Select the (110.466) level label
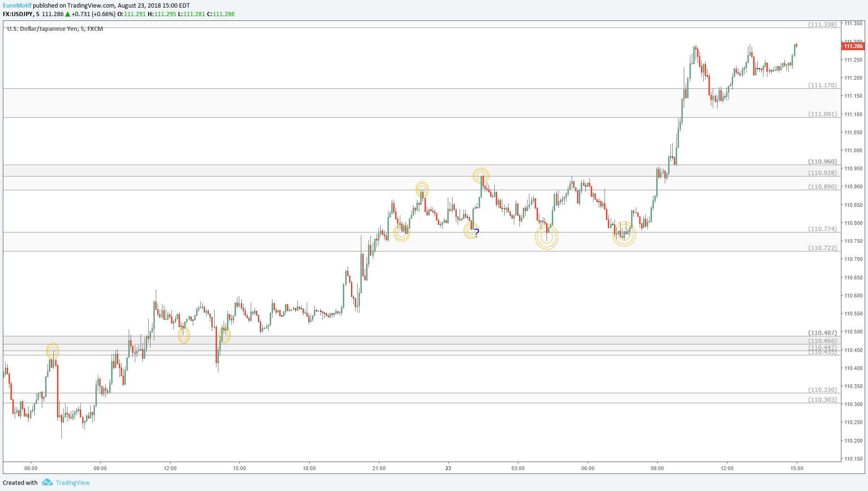 (823, 341)
